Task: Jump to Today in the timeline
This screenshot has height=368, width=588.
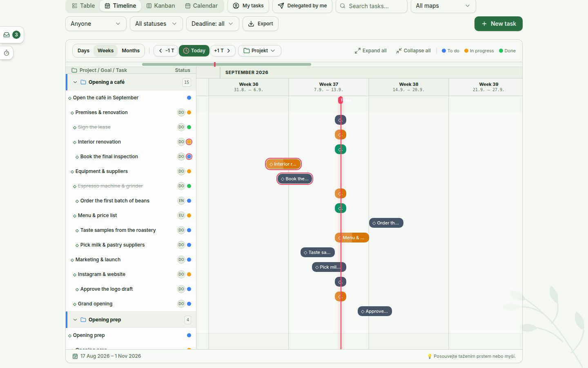Action: coord(194,51)
